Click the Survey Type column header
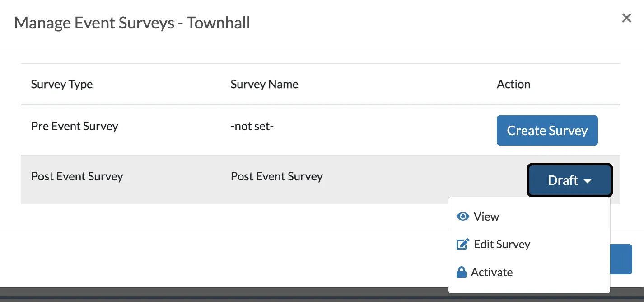 [x=62, y=85]
